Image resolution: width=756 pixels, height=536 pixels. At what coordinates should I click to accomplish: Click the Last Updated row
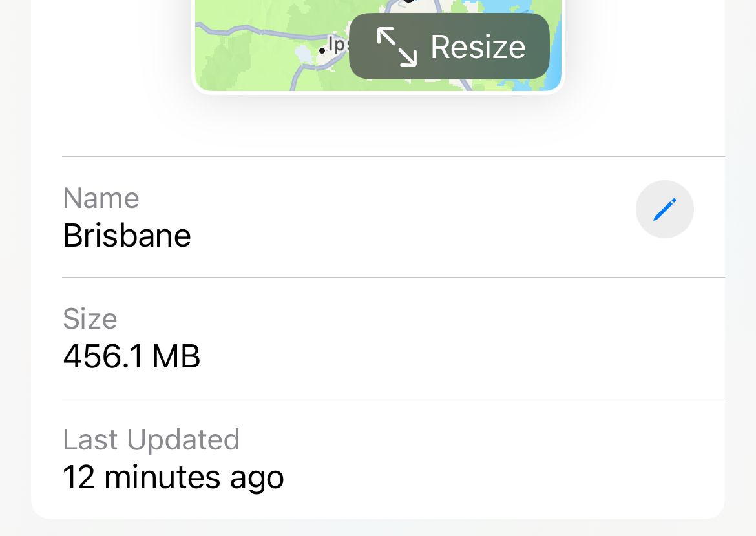click(x=258, y=457)
